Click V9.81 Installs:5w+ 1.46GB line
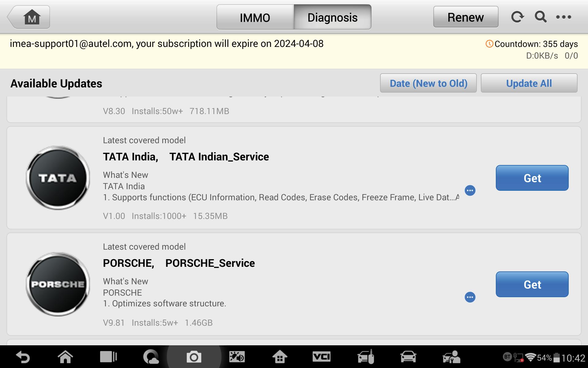 [158, 323]
